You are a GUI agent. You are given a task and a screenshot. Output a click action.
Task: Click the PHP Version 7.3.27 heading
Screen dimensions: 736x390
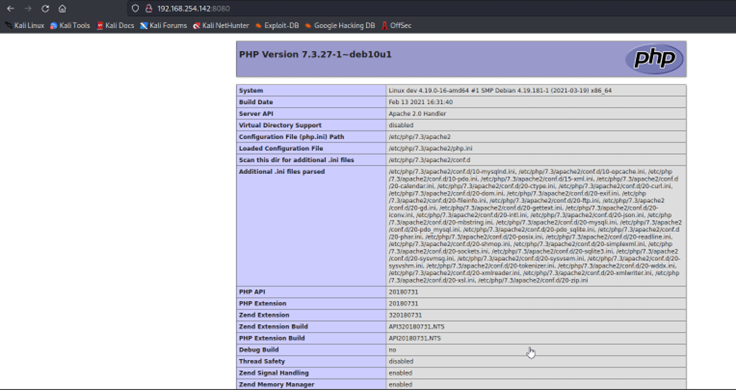pyautogui.click(x=315, y=54)
